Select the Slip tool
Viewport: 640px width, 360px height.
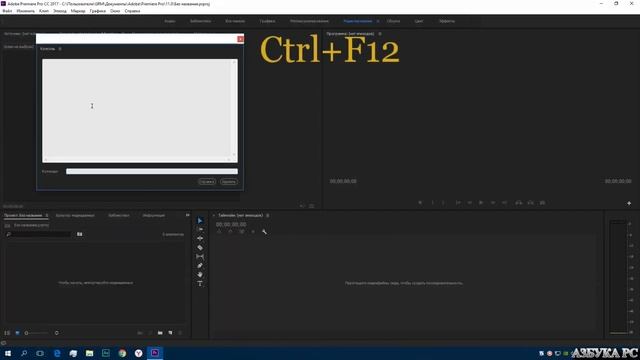pos(200,256)
